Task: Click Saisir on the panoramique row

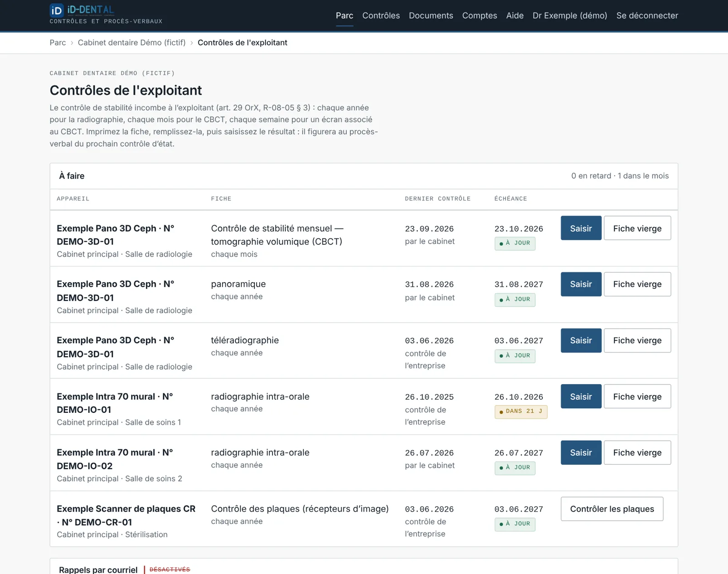Action: tap(581, 284)
